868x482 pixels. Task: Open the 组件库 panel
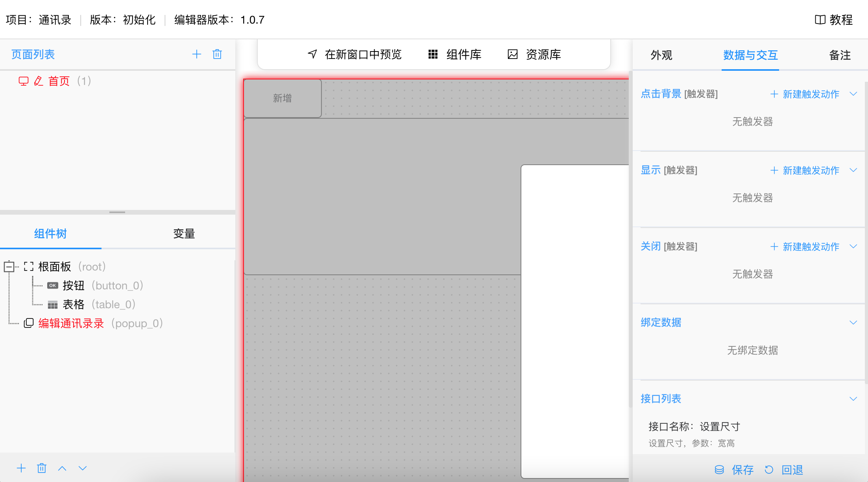tap(455, 54)
